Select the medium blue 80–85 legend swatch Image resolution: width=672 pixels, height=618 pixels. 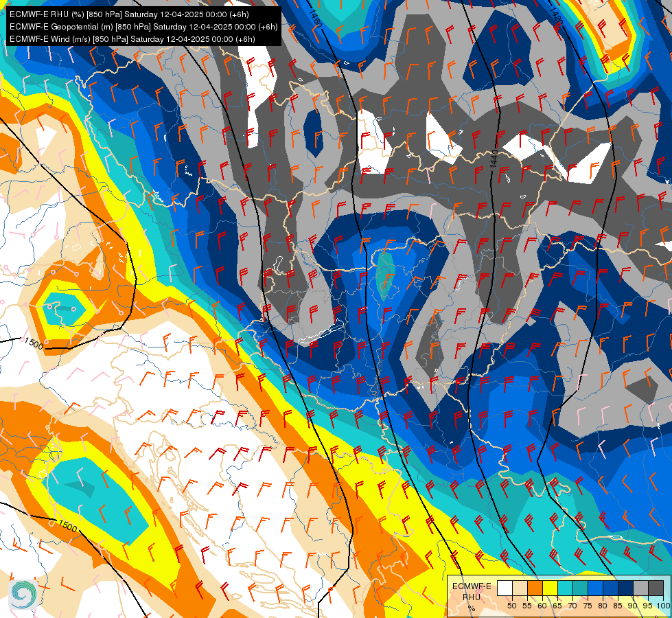click(610, 588)
